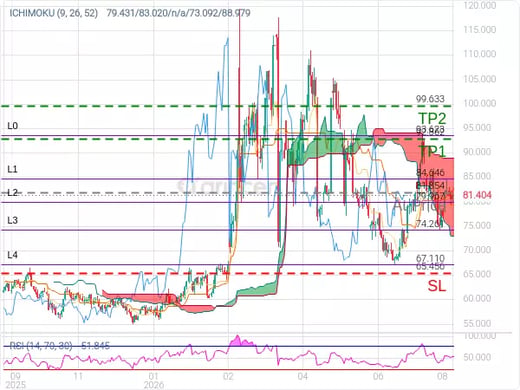Click the 105.000 price axis label

click(x=480, y=79)
